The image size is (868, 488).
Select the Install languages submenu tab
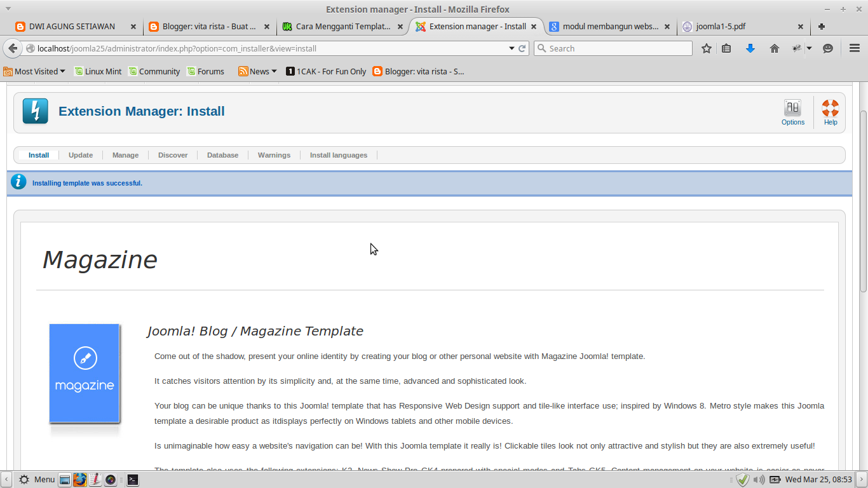pyautogui.click(x=339, y=155)
